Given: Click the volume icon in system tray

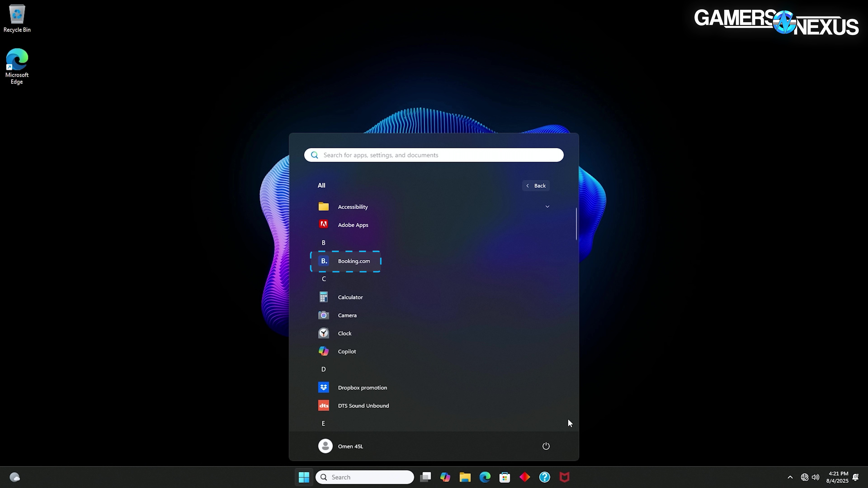Looking at the screenshot, I should (816, 477).
